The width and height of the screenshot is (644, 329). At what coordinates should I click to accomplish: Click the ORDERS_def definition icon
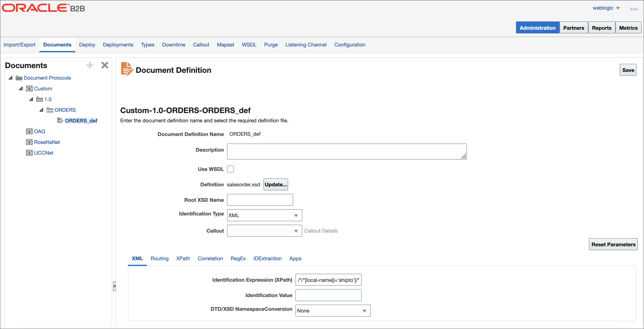click(60, 121)
